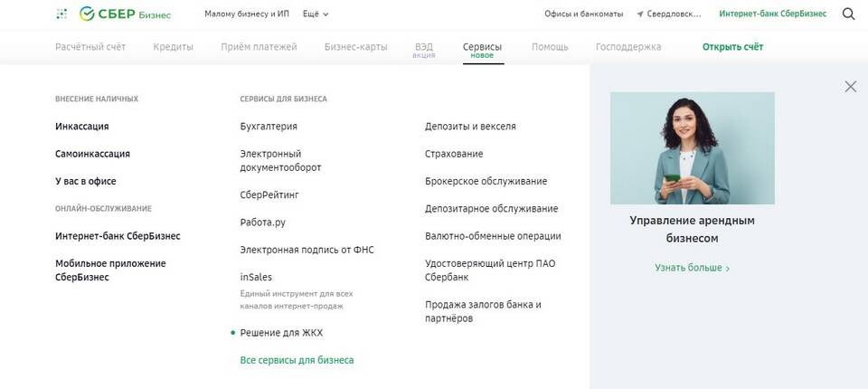This screenshot has height=389, width=868.
Task: Open Депозитарное обслуживание
Action: 492,209
